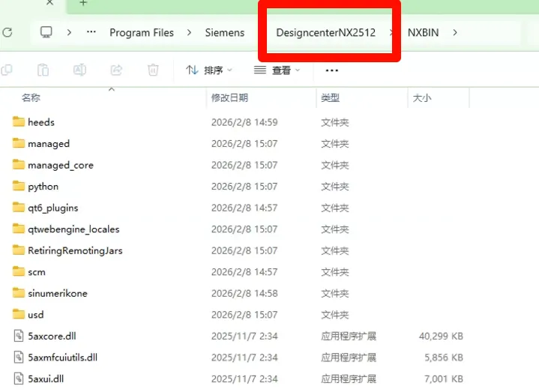Open the 排序 sort dropdown

pos(209,70)
